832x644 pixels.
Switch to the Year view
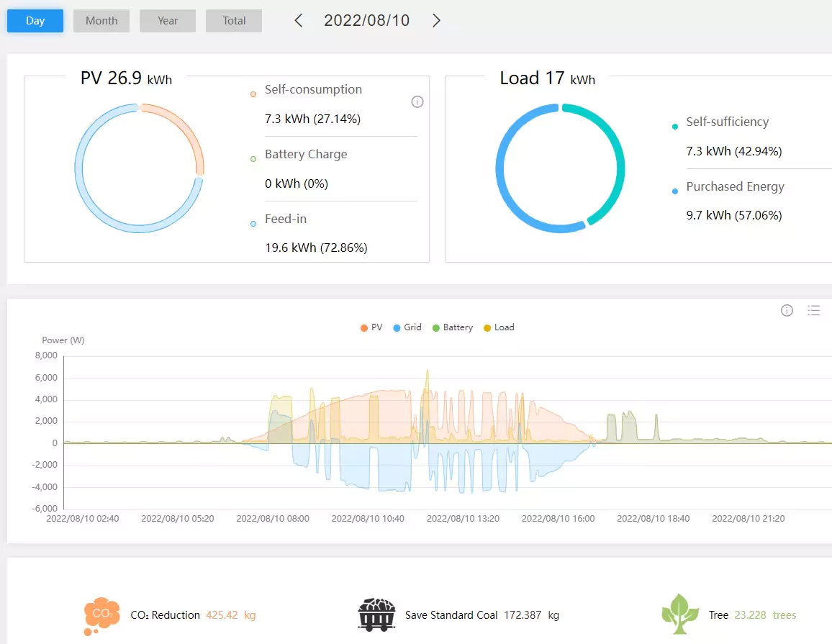click(x=168, y=21)
